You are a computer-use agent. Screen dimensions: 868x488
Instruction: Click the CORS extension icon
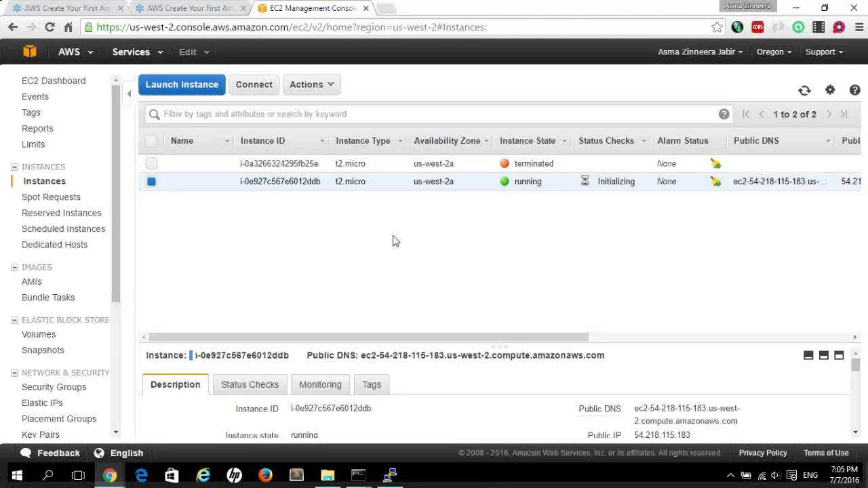coord(757,27)
